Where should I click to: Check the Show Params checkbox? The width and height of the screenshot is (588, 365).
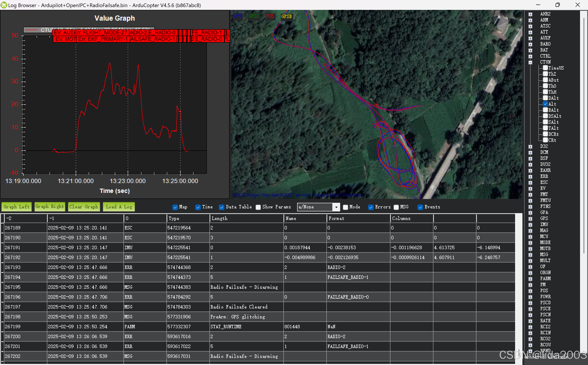pyautogui.click(x=258, y=207)
